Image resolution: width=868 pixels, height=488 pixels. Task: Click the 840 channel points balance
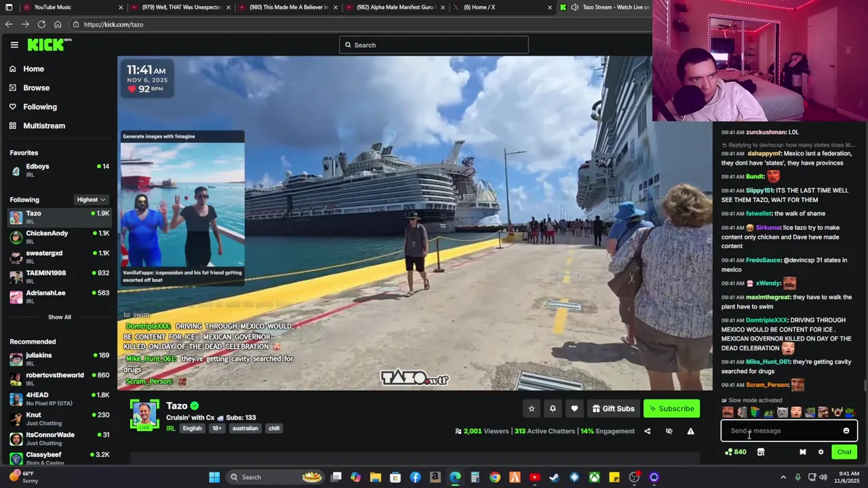(736, 452)
